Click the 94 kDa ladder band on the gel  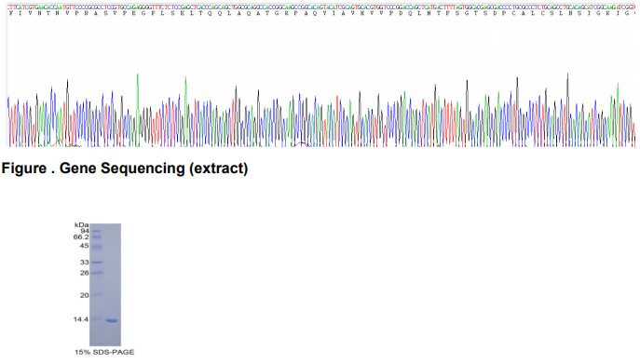pyautogui.click(x=96, y=231)
